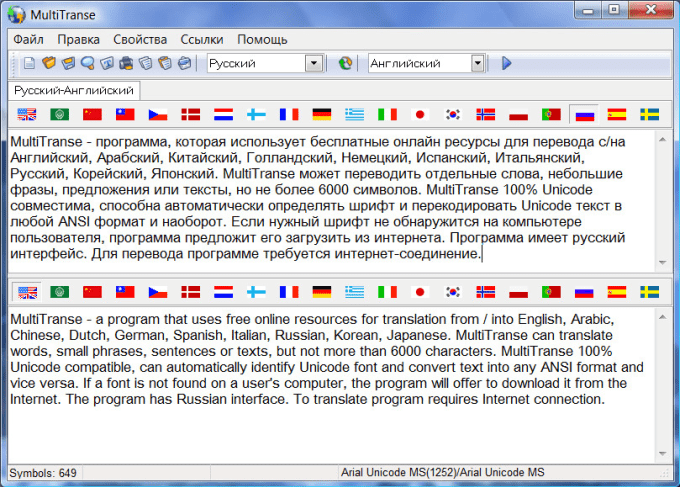Choose Greece flag in source flag row
680x487 pixels.
pos(354,114)
